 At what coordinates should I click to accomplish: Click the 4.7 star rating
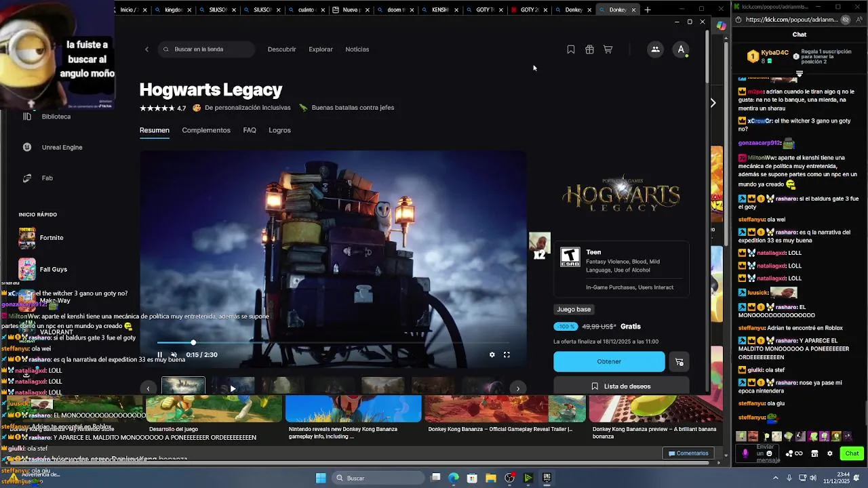[163, 108]
